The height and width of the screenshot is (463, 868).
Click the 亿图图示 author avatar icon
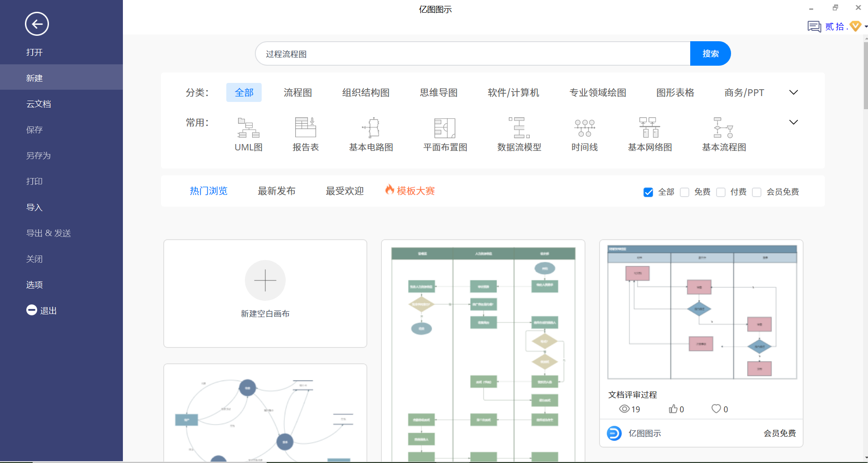tap(614, 434)
